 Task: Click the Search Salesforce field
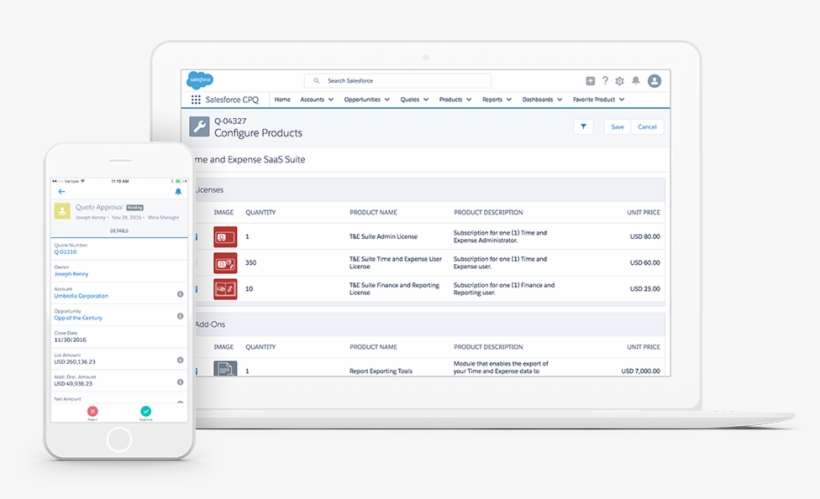coord(398,81)
